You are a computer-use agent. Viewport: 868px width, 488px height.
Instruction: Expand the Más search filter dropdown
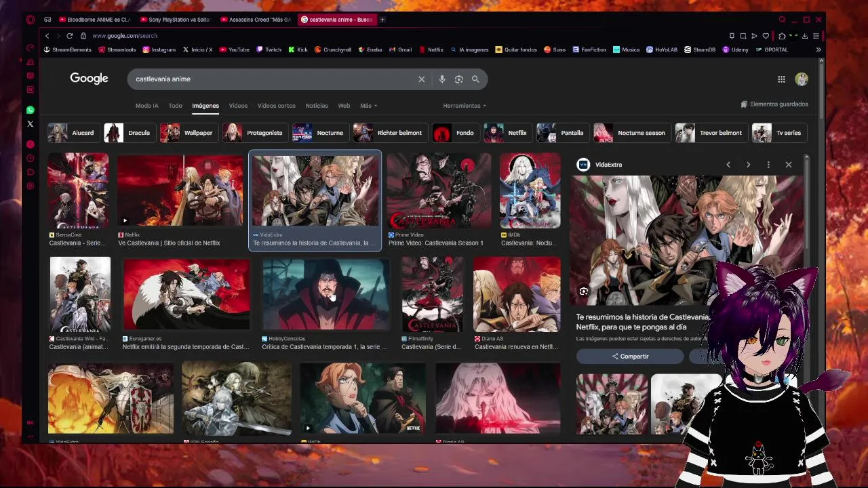pos(368,106)
